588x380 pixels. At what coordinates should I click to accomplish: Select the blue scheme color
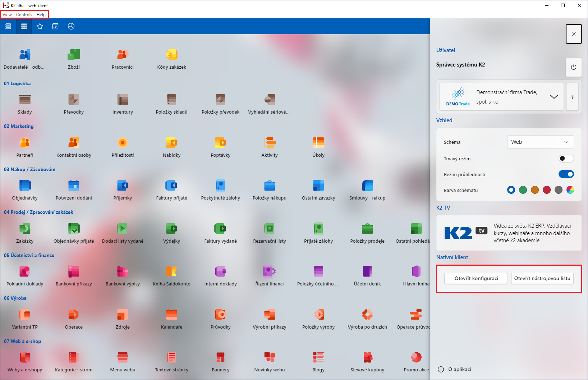(x=511, y=190)
